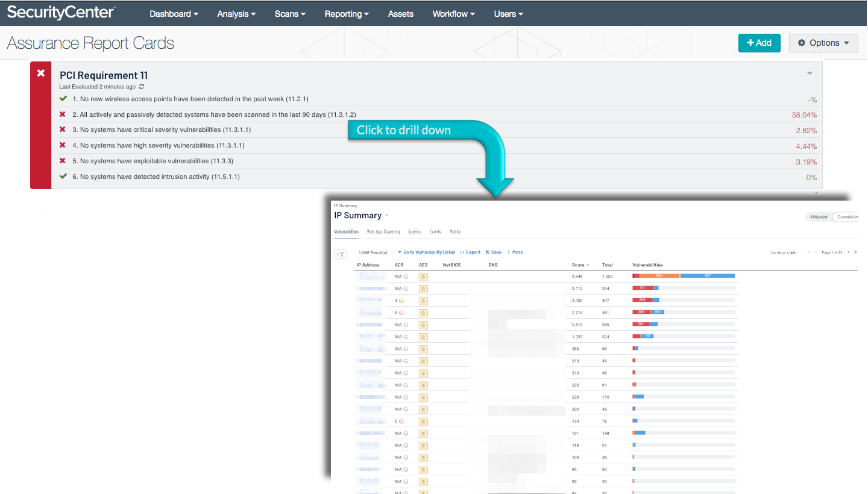Select the Queries tab
The width and height of the screenshot is (868, 494).
pyautogui.click(x=415, y=232)
